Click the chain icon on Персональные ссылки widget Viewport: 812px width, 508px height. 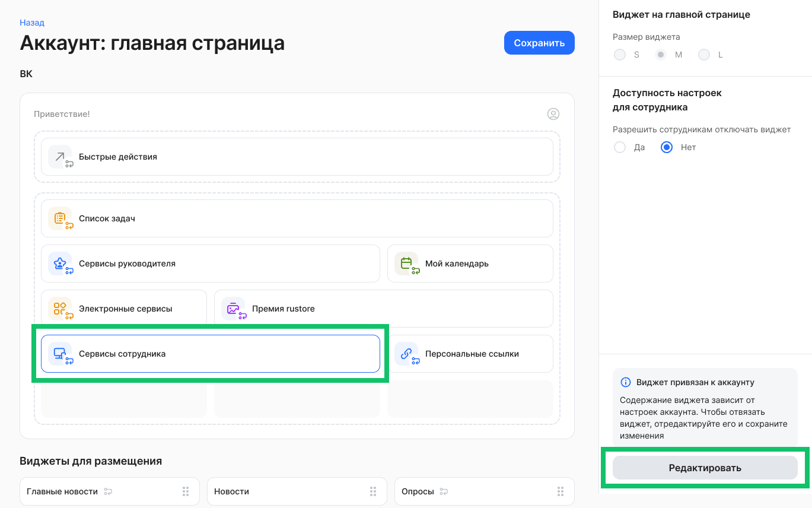point(407,354)
